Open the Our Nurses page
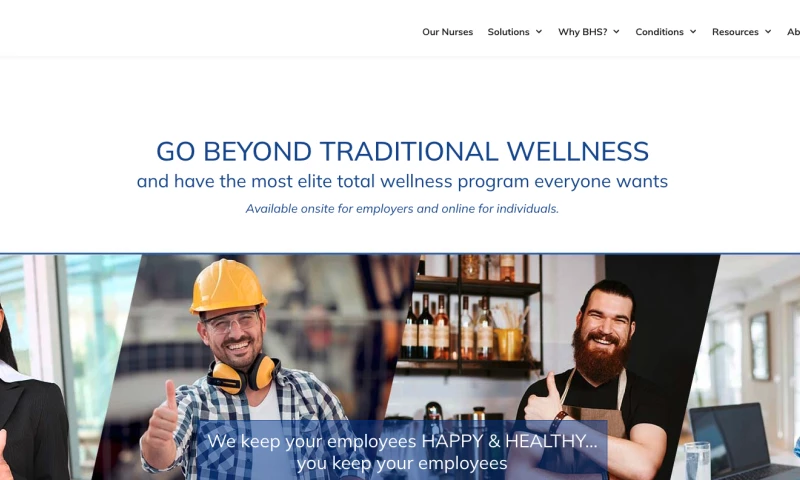 [x=447, y=32]
